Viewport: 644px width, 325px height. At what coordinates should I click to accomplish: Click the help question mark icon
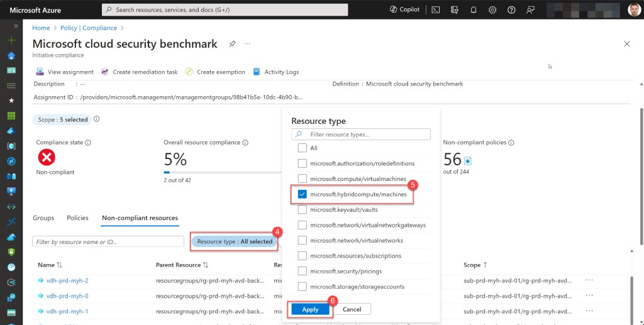[x=511, y=10]
